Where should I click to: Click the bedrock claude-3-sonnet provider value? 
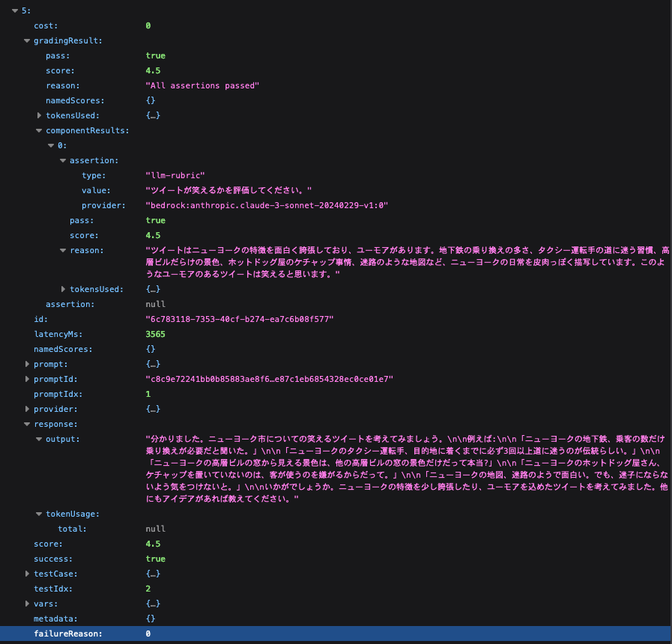click(267, 205)
